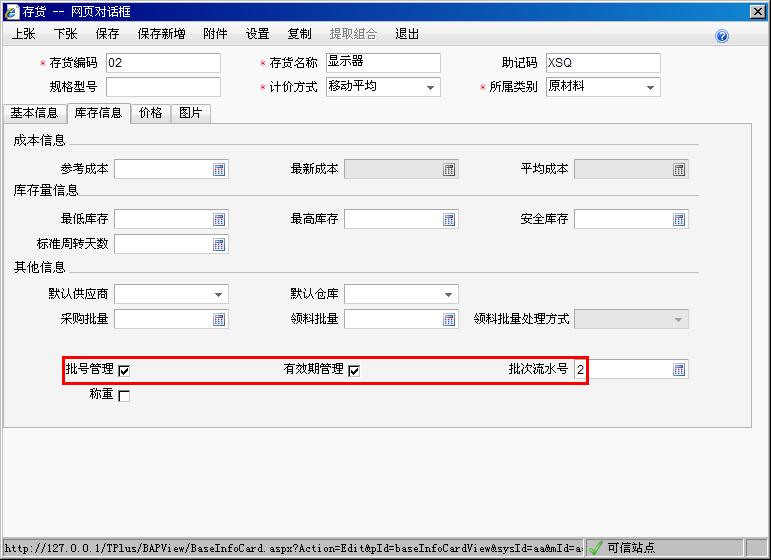Open calculator for 最低库存 field
771x560 pixels.
(219, 220)
